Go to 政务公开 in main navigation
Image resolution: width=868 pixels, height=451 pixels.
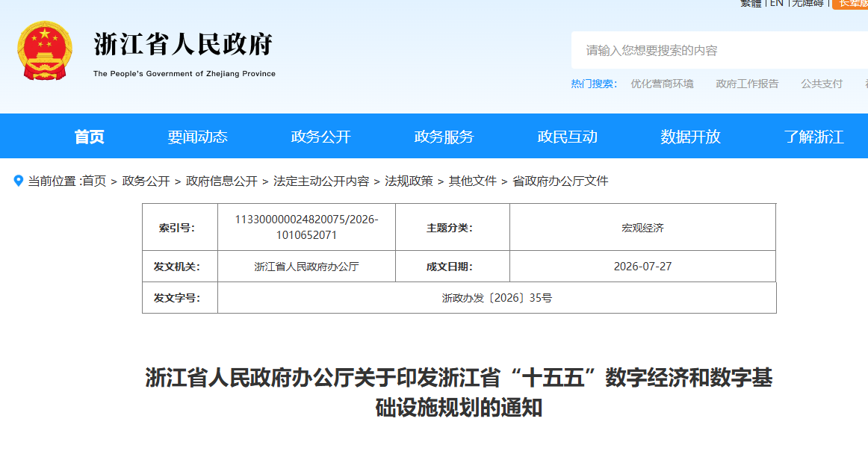click(x=321, y=137)
